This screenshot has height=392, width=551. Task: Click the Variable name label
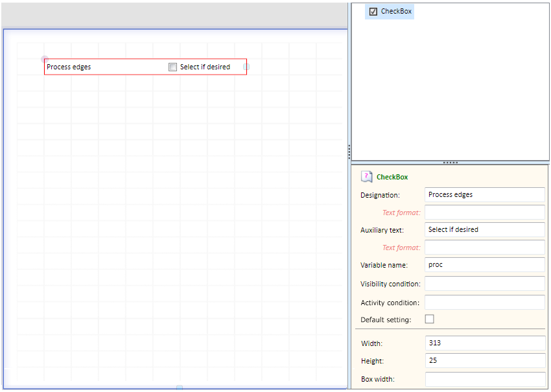(x=384, y=265)
